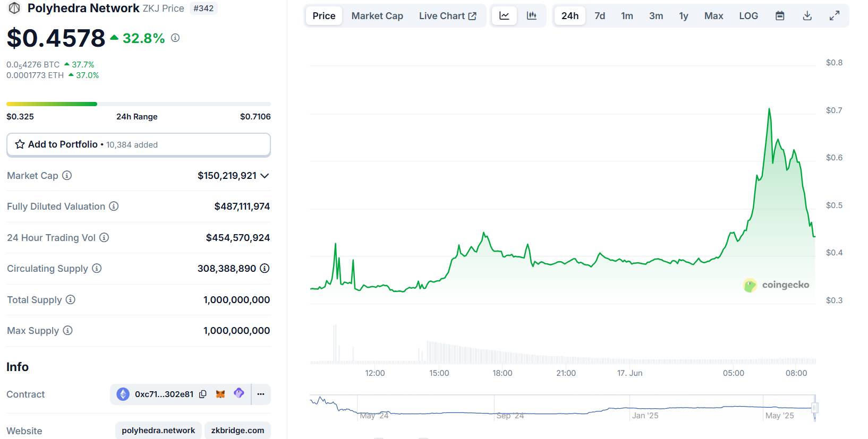Add token to MetaMask fox icon
Image resolution: width=868 pixels, height=439 pixels.
tap(220, 394)
